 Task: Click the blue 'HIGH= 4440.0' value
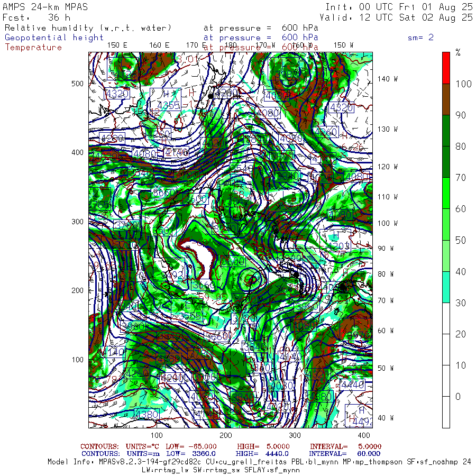(x=262, y=454)
